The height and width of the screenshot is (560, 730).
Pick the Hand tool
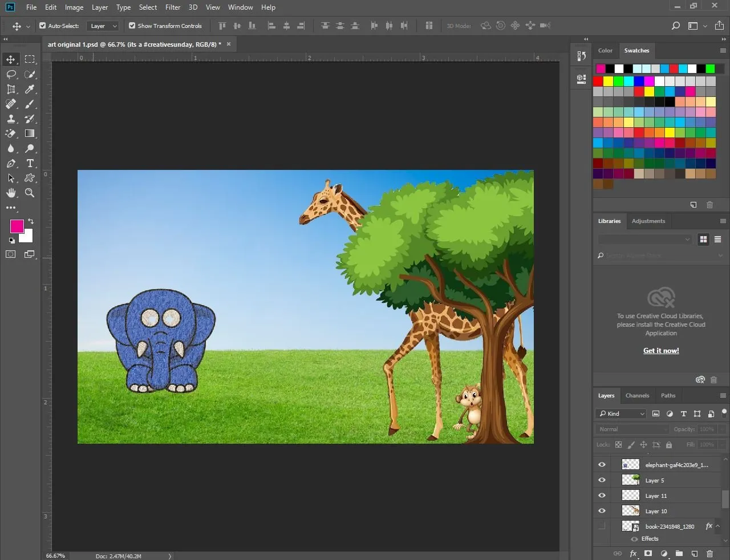click(11, 193)
